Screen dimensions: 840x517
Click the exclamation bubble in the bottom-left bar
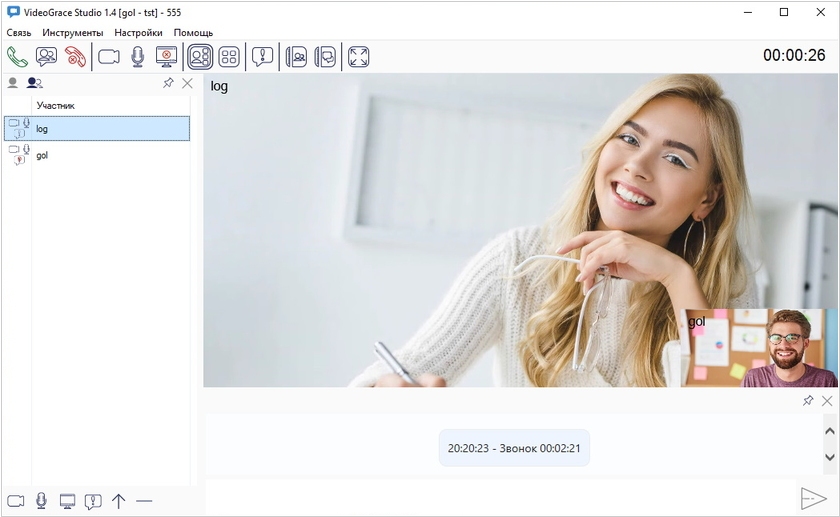pos(93,501)
